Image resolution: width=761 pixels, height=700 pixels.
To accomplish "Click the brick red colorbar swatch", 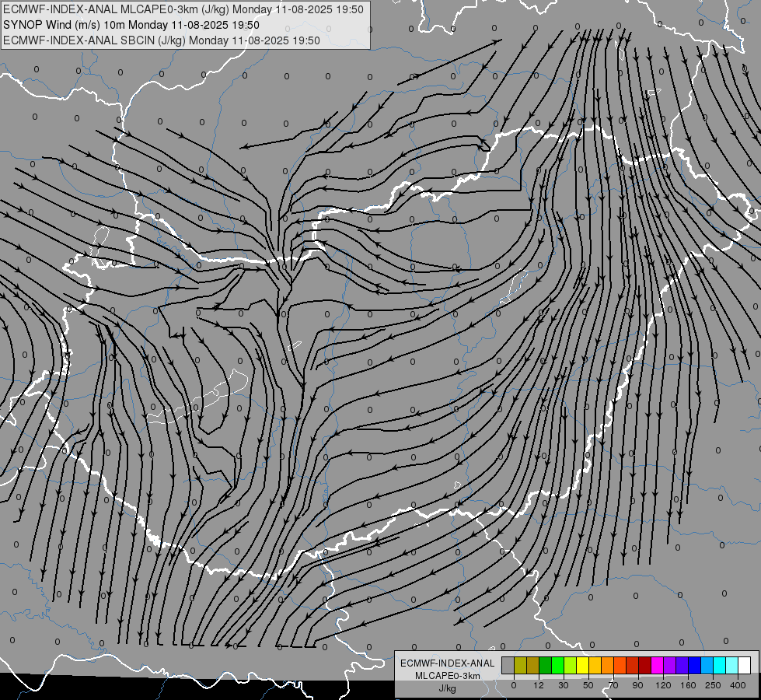I will (x=633, y=665).
